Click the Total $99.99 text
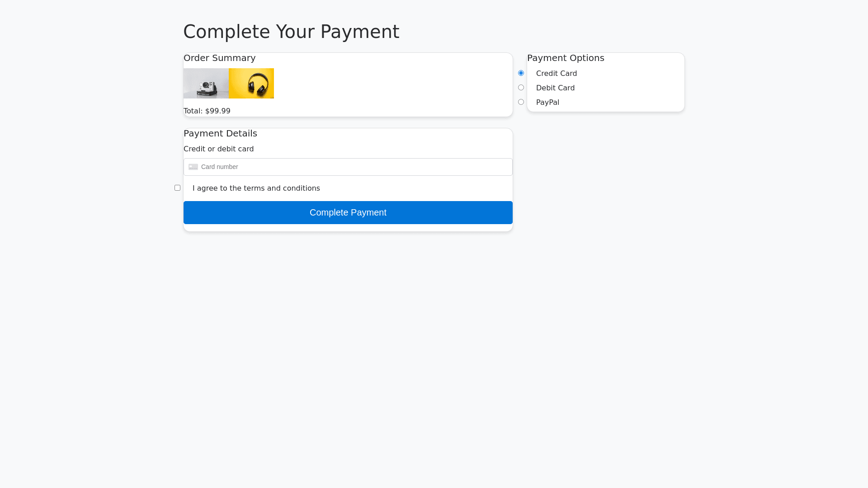868x488 pixels. pyautogui.click(x=207, y=111)
